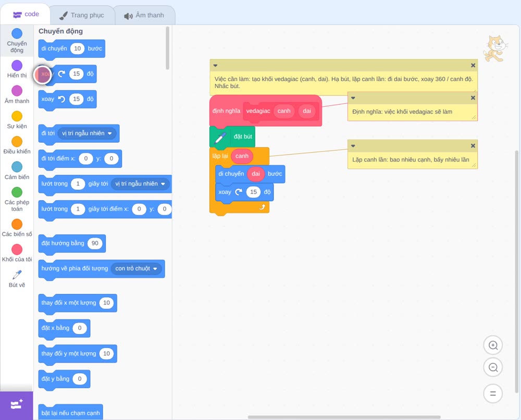Switch to the code tab
The height and width of the screenshot is (420, 521).
(26, 14)
